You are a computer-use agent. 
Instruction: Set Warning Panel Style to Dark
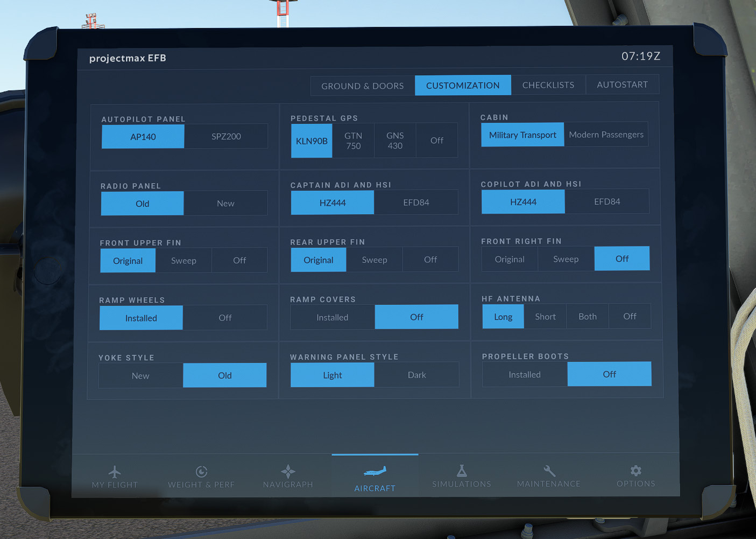pos(416,375)
